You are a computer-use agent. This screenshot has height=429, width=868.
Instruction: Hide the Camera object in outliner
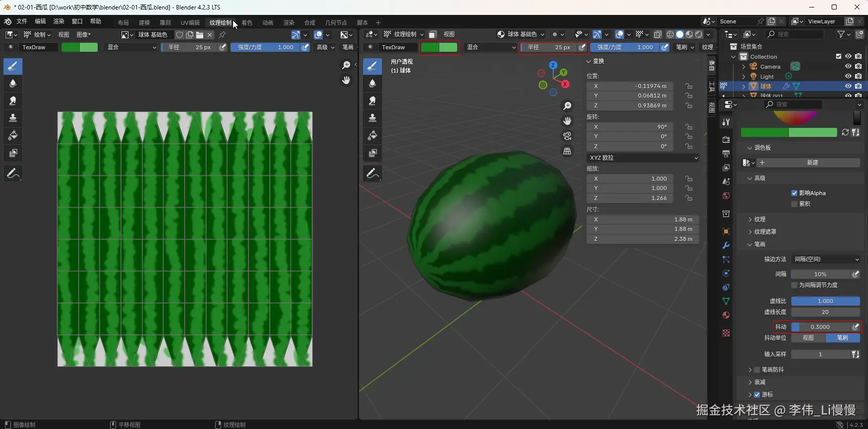point(848,66)
